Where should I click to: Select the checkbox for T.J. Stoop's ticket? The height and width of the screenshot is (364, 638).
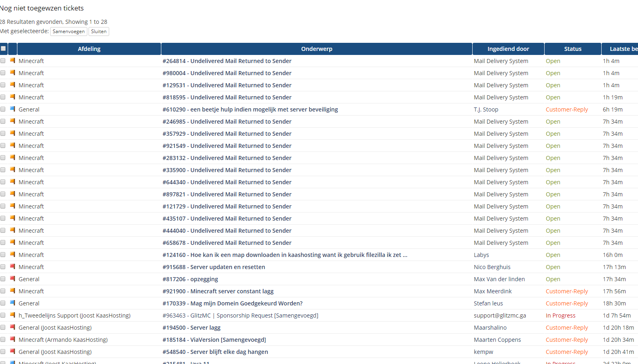pyautogui.click(x=3, y=109)
